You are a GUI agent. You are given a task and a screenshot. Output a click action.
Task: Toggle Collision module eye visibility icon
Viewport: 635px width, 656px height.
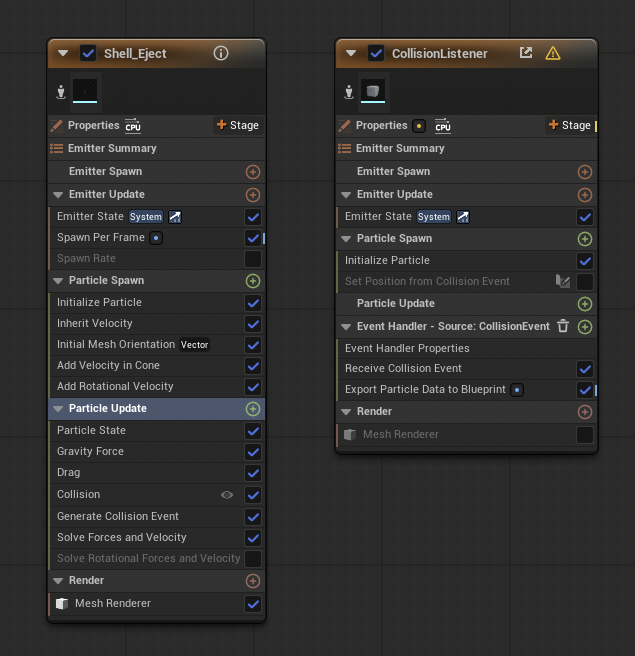tap(227, 495)
